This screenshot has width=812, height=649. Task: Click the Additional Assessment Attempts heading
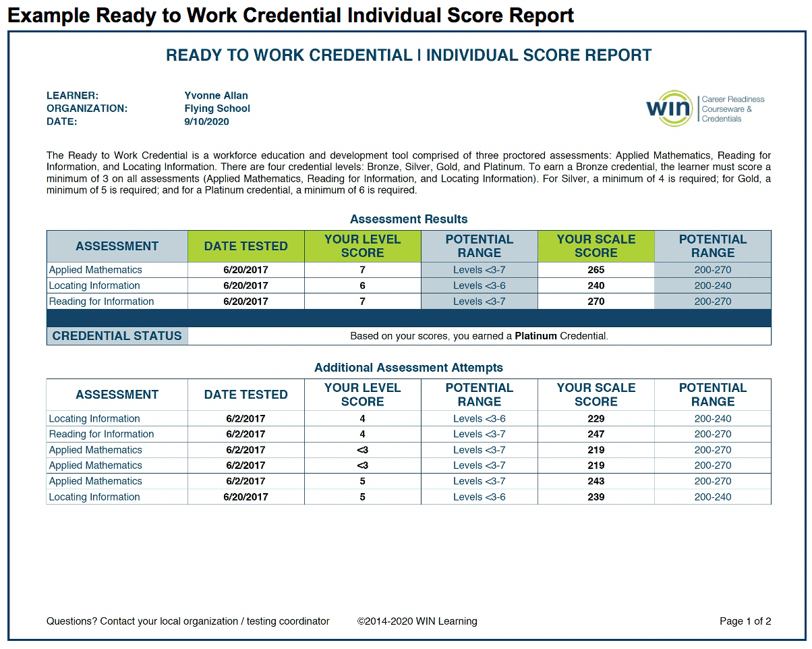click(408, 368)
